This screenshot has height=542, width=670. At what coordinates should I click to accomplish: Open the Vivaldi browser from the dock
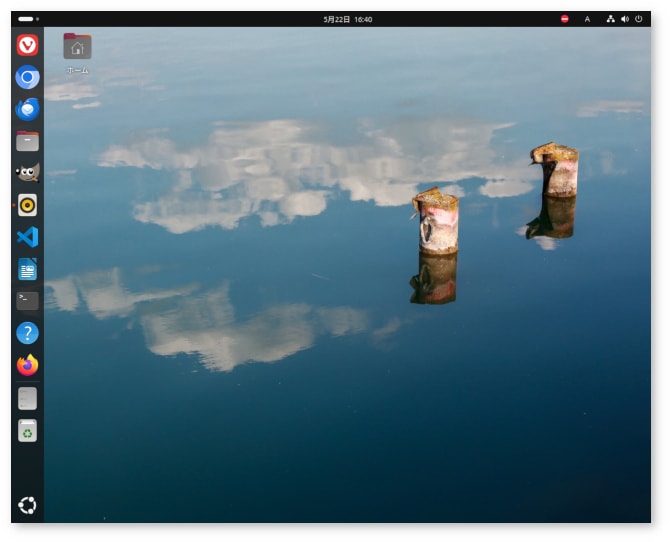pos(27,45)
